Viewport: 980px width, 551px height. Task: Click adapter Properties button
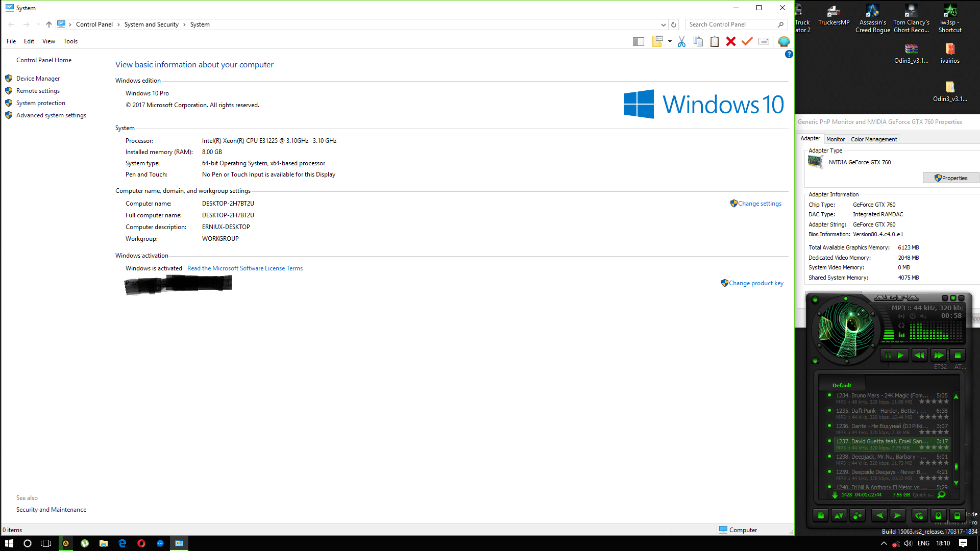951,178
